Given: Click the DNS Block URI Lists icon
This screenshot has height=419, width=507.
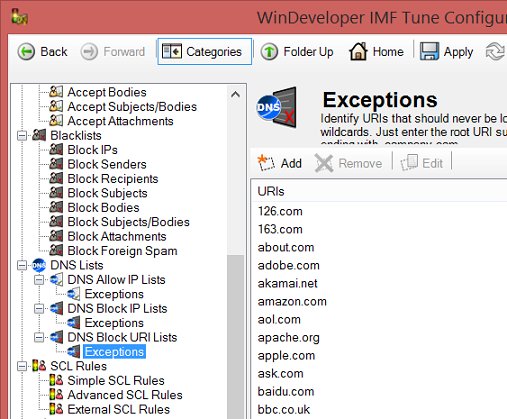Looking at the screenshot, I should click(x=56, y=337).
